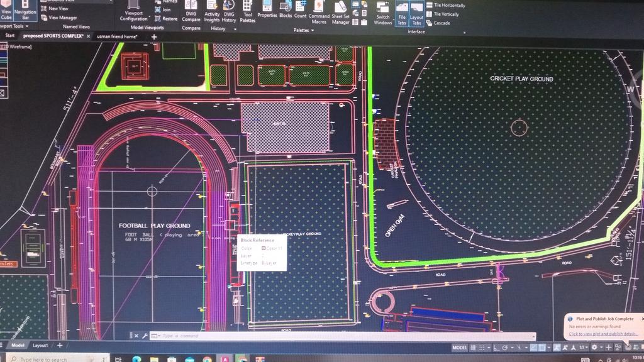Click the plot status tray icon under the balloon
This screenshot has width=644, height=362.
click(628, 348)
